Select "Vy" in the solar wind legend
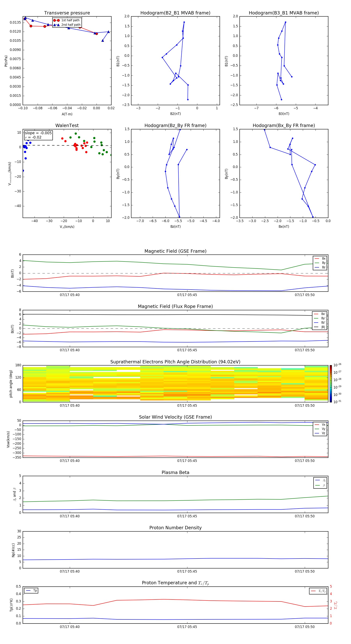Viewport: 351px width, 644px height. tap(320, 429)
